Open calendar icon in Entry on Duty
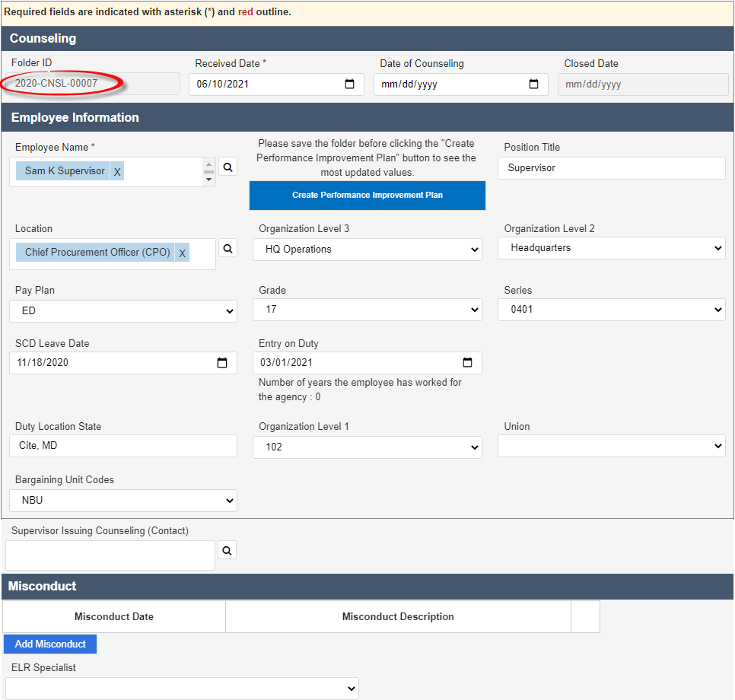 click(467, 362)
